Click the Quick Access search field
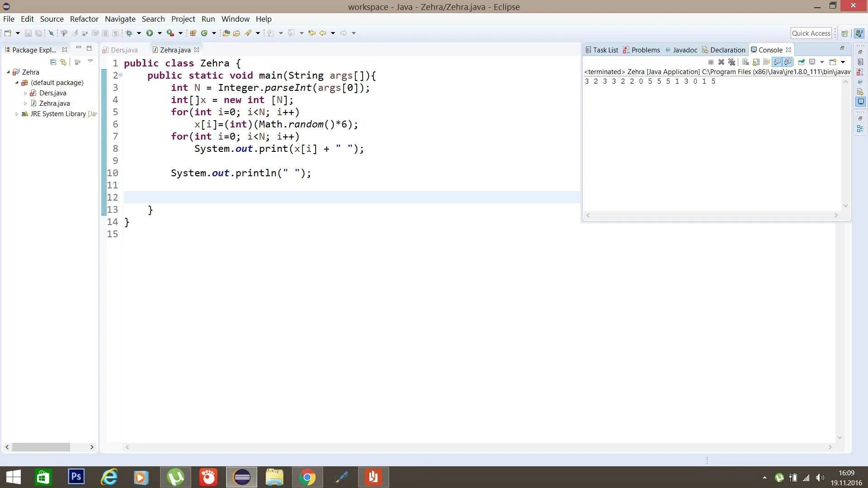The height and width of the screenshot is (488, 868). click(x=811, y=33)
